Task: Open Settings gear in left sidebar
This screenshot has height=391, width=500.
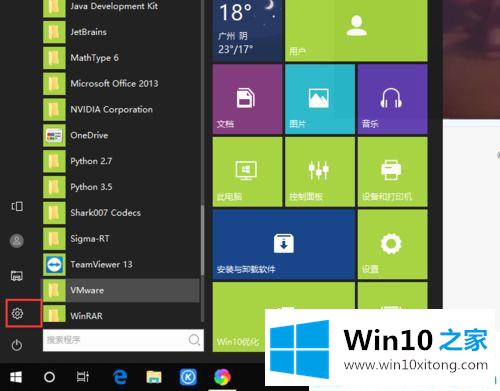Action: coord(17,313)
